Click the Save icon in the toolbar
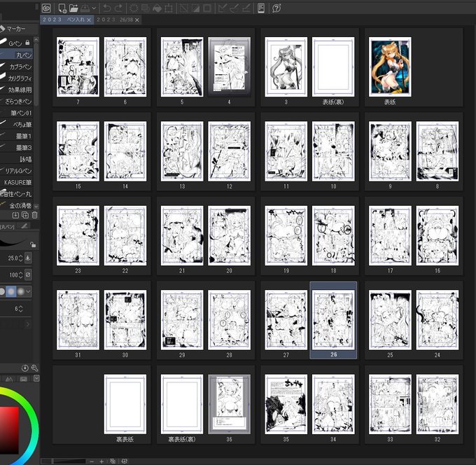Image resolution: width=476 pixels, height=465 pixels. [85, 8]
